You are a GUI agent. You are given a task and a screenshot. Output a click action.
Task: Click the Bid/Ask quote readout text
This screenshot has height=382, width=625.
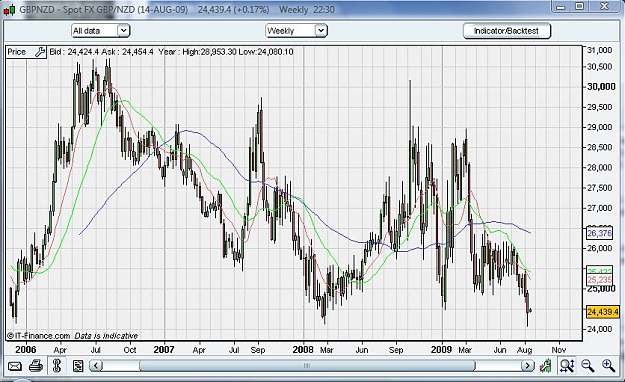pos(101,52)
